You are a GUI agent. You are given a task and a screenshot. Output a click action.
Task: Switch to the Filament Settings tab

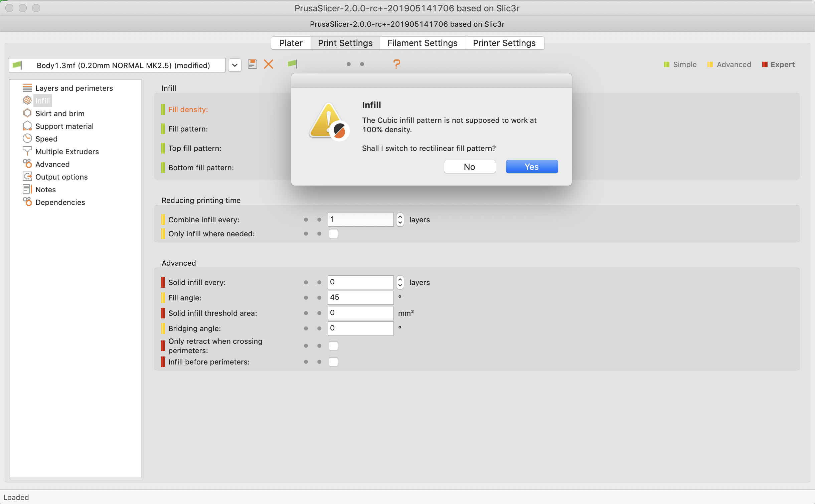pos(422,43)
